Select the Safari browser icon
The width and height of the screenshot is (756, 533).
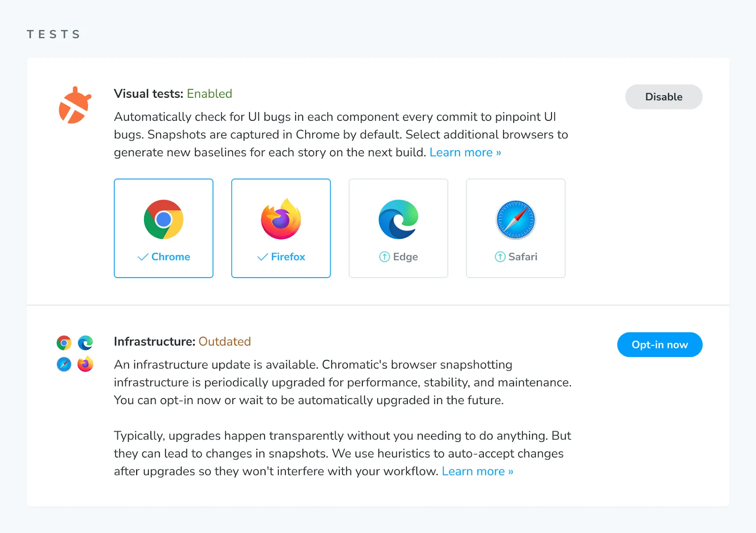(515, 219)
